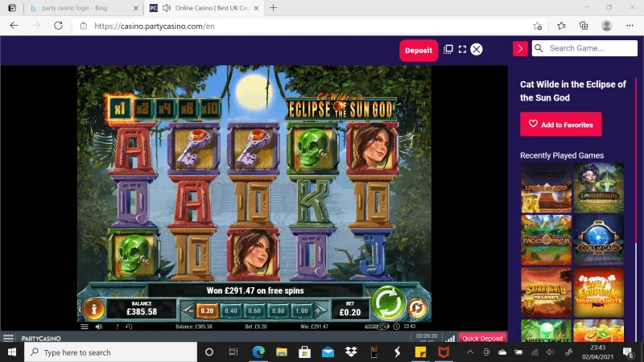Open Chilli Eruption Thundershots thumbnail
The width and height of the screenshot is (644, 362).
coord(599,293)
